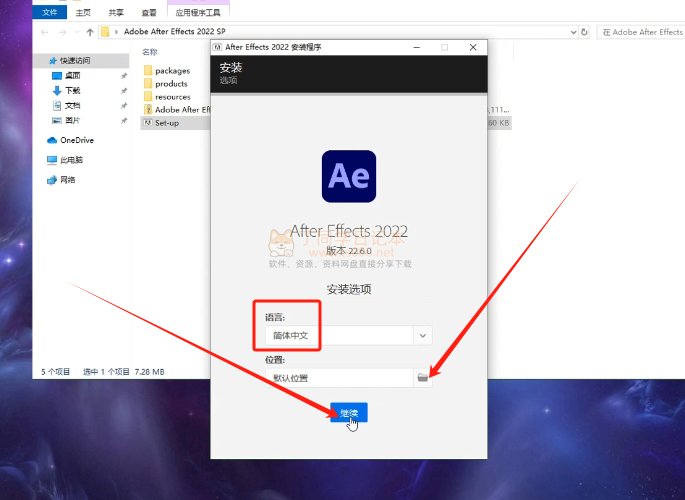Click the Back arrow in Explorer
685x500 pixels.
coord(45,32)
